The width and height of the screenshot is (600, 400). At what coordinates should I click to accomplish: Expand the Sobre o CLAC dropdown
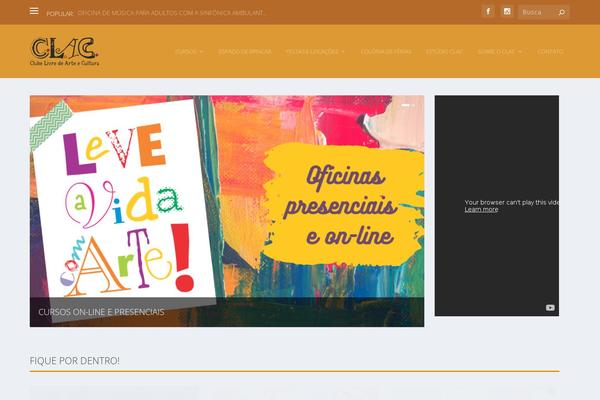pyautogui.click(x=500, y=51)
